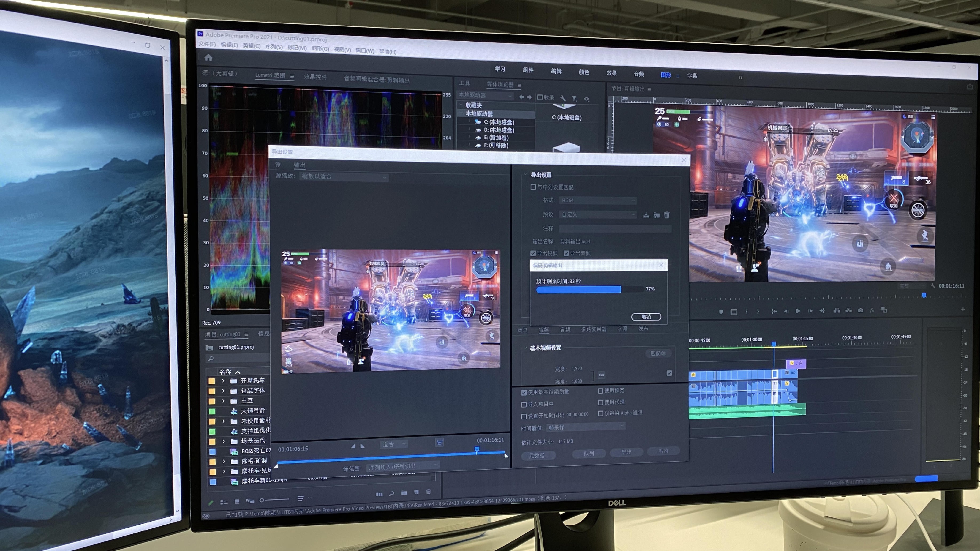Open the 适合 zoom dropdown in export preview
This screenshot has width=980, height=551.
[x=393, y=444]
